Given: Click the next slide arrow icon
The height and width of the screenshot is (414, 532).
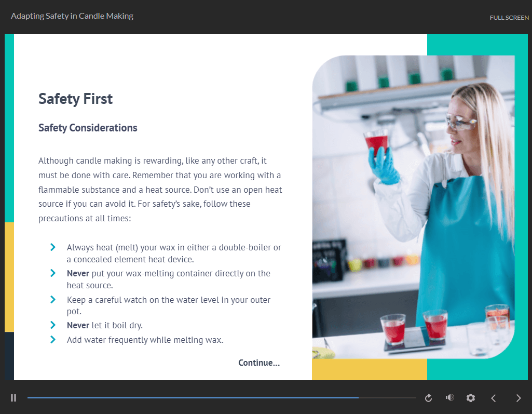Looking at the screenshot, I should click(518, 397).
